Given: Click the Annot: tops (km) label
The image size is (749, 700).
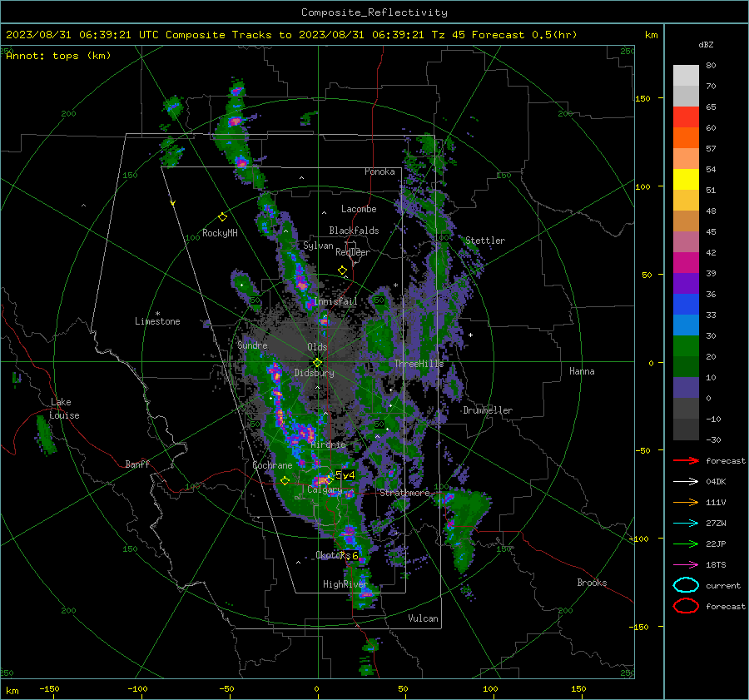Looking at the screenshot, I should (x=58, y=56).
